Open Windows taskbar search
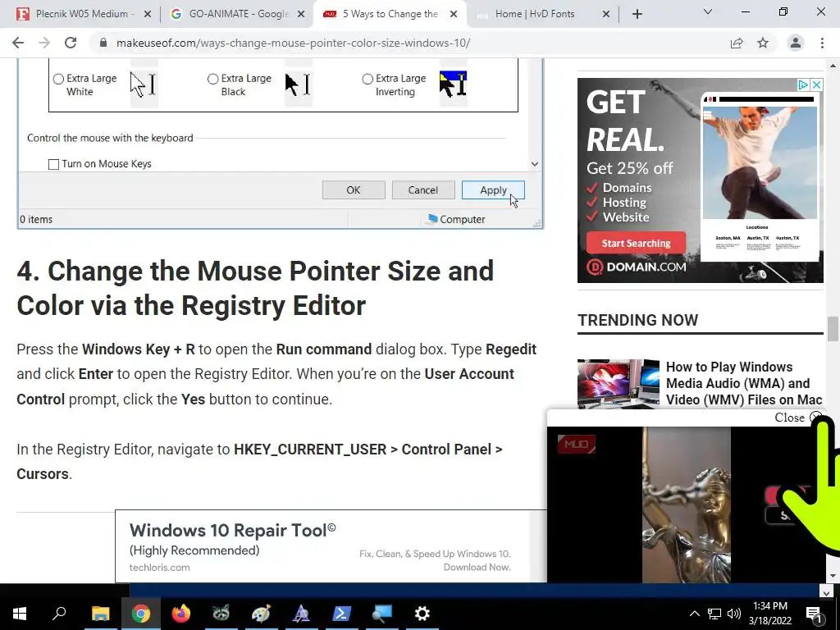This screenshot has width=840, height=630. 59,614
